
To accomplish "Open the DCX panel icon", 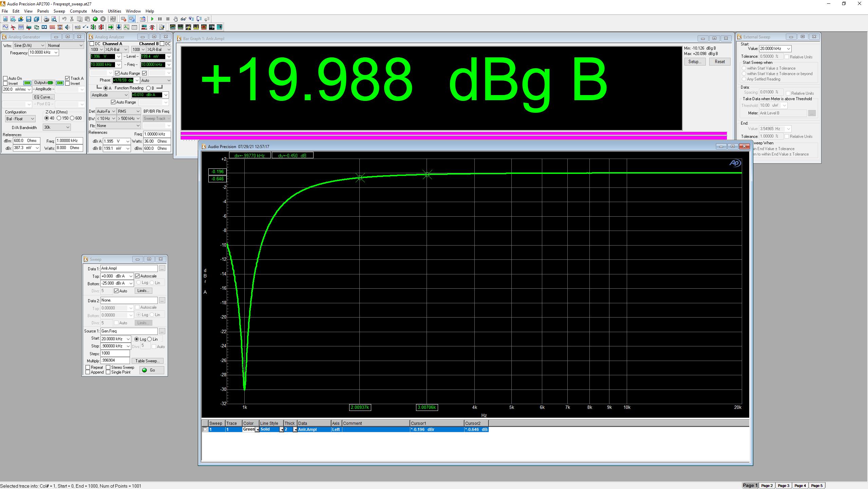I will click(x=78, y=27).
